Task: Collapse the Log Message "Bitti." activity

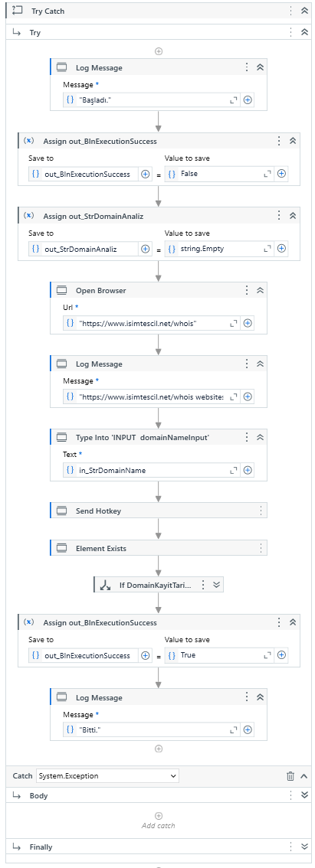Action: 260,697
